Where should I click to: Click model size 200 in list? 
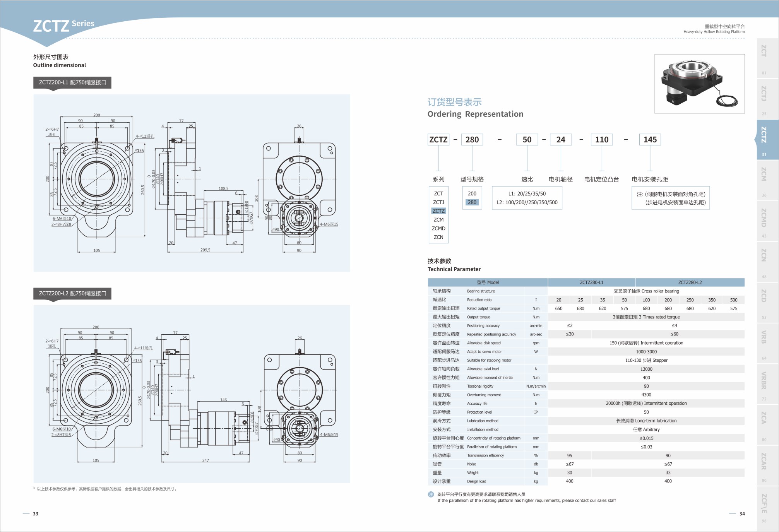point(472,193)
